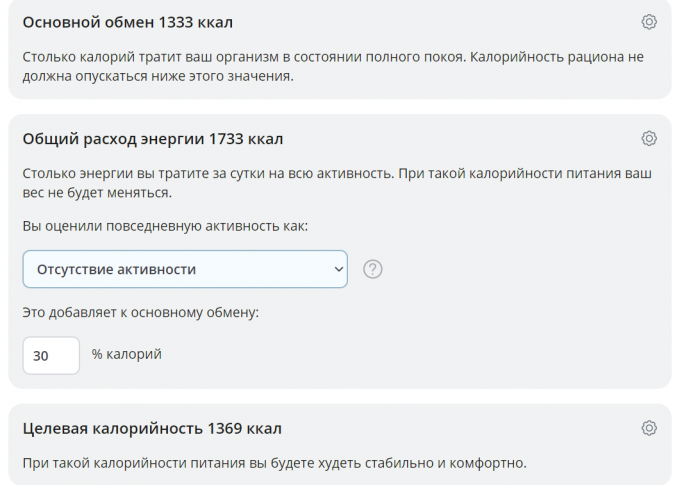Image resolution: width=680 pixels, height=485 pixels.
Task: Click the '% калорий' label
Action: pyautogui.click(x=127, y=355)
